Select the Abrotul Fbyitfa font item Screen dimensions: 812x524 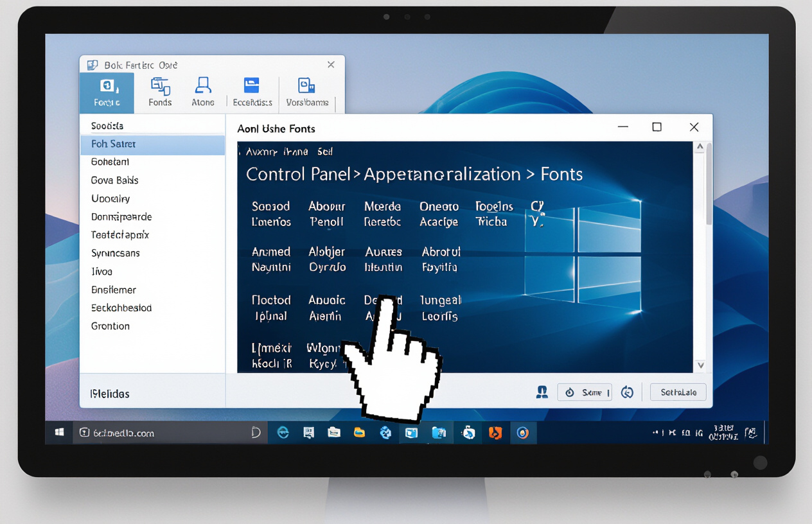point(441,259)
